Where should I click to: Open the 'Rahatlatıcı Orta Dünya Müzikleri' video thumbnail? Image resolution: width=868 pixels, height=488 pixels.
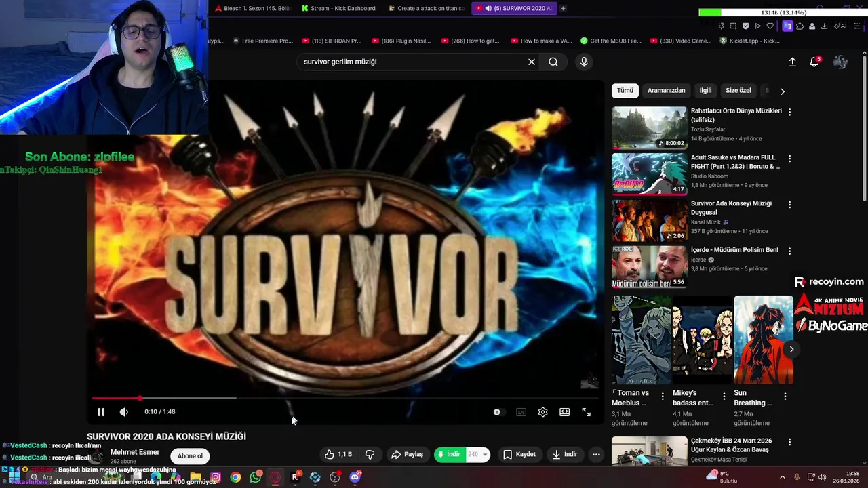click(x=650, y=127)
